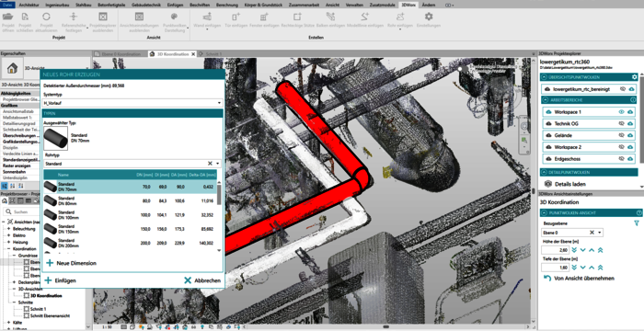Click Abbrechen to cancel pipe creation
The width and height of the screenshot is (644, 331).
click(202, 280)
